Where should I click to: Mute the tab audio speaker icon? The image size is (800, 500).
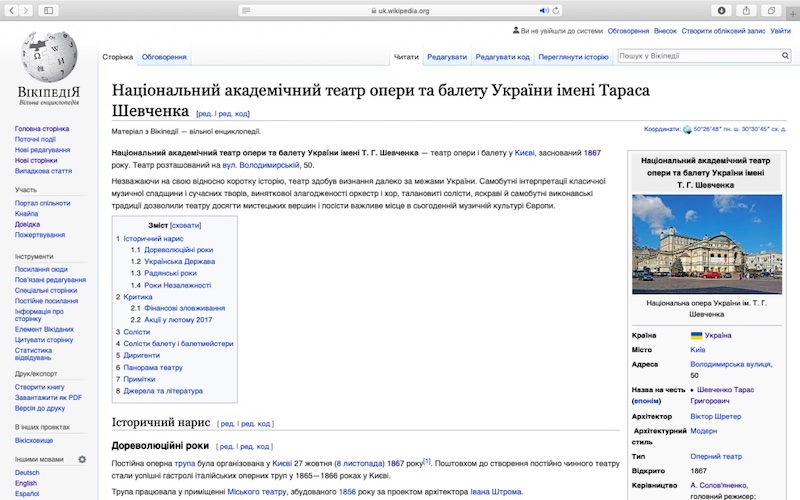[x=544, y=10]
